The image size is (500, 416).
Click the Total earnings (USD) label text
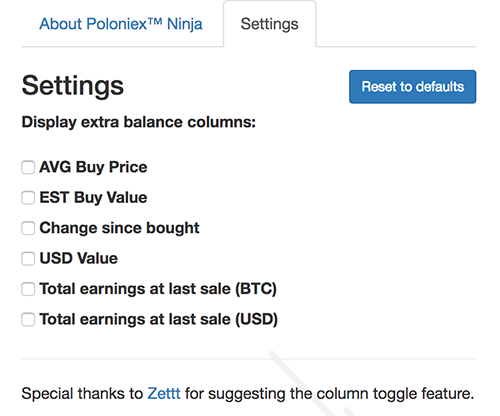(x=159, y=319)
